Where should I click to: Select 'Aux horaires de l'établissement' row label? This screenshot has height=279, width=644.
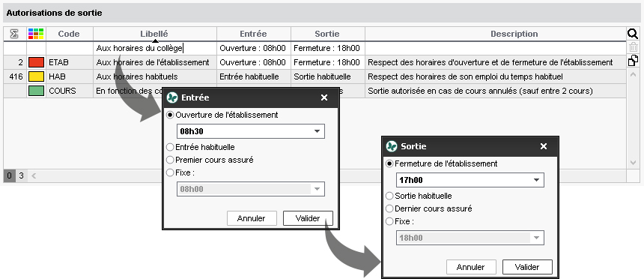pos(153,62)
